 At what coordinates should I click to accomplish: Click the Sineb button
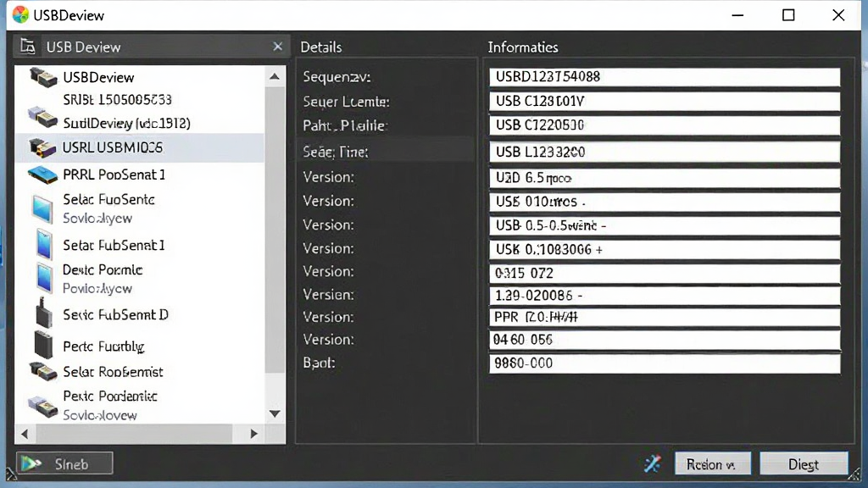coord(64,463)
